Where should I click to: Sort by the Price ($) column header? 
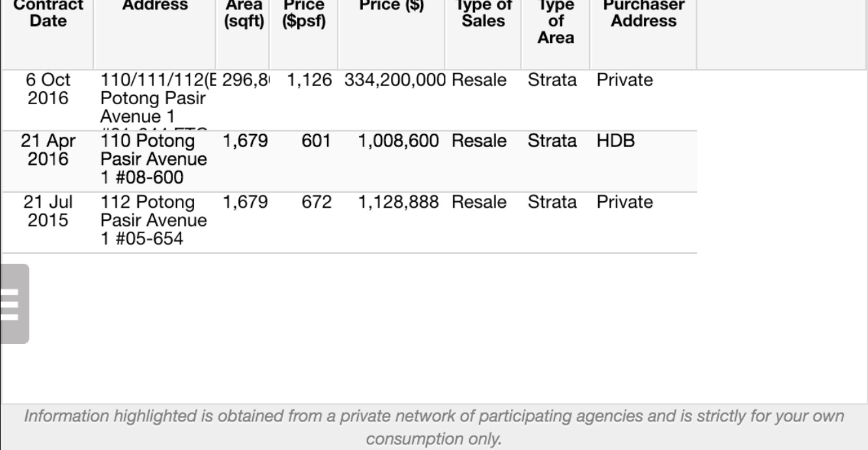tap(391, 7)
